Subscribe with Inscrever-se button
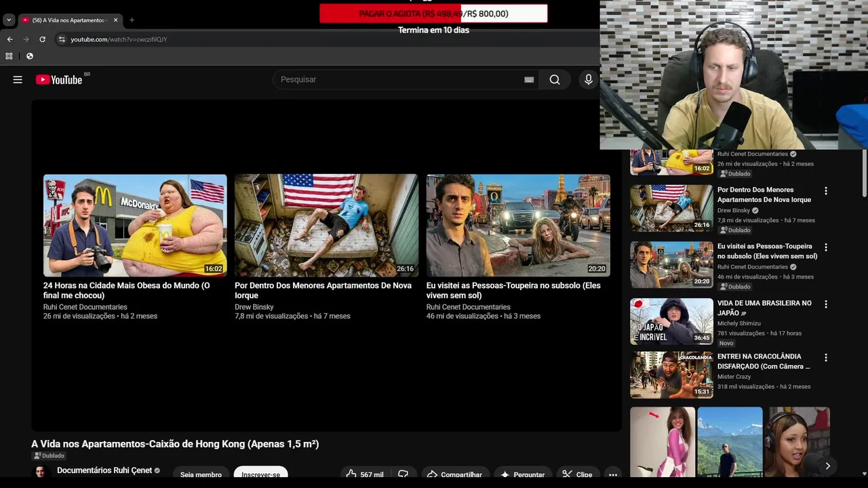 point(261,474)
